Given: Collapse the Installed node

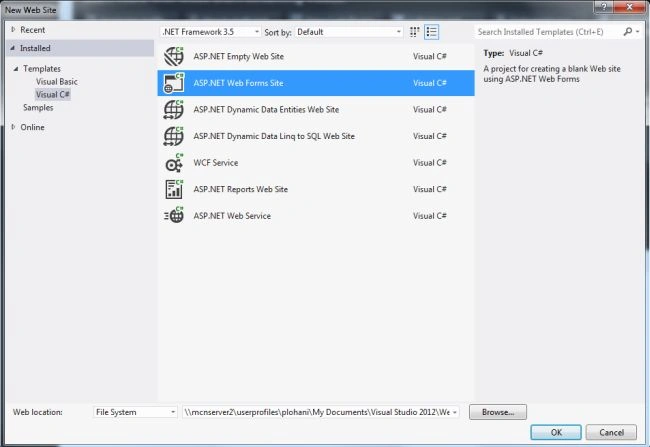Looking at the screenshot, I should pos(13,48).
